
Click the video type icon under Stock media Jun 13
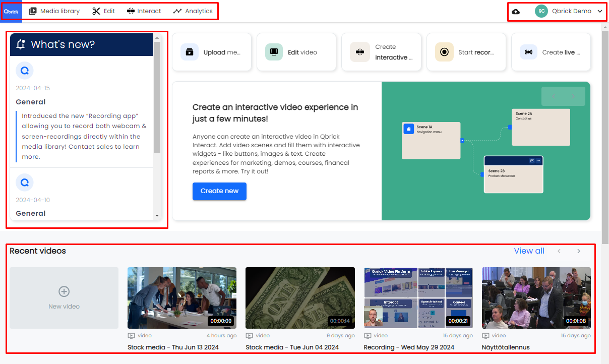pos(131,335)
